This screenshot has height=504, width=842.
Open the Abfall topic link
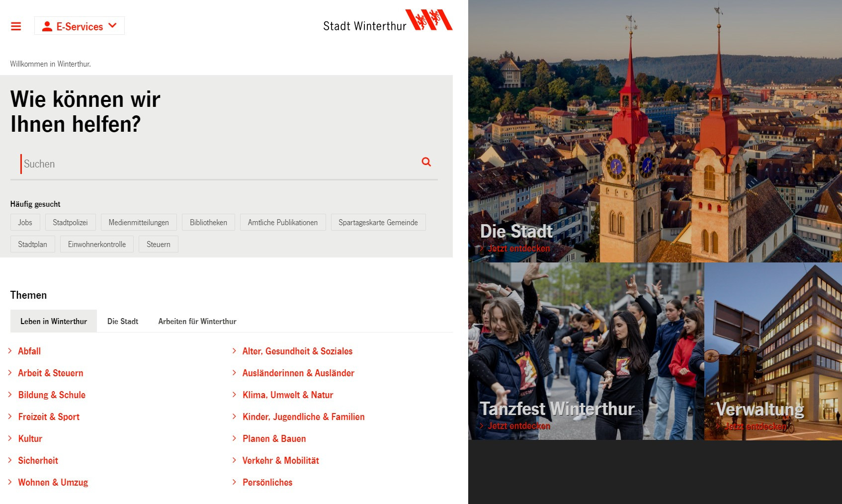[x=29, y=351]
